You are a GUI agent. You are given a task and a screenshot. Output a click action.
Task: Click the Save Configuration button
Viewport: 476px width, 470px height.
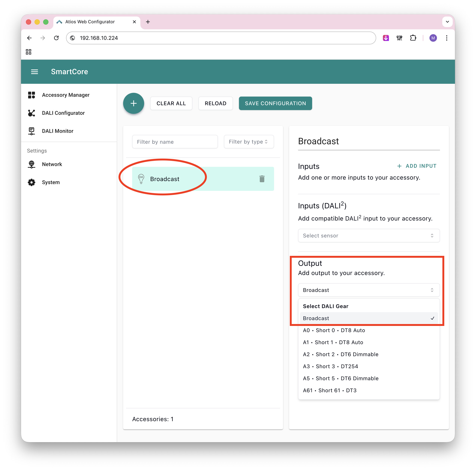pyautogui.click(x=275, y=103)
